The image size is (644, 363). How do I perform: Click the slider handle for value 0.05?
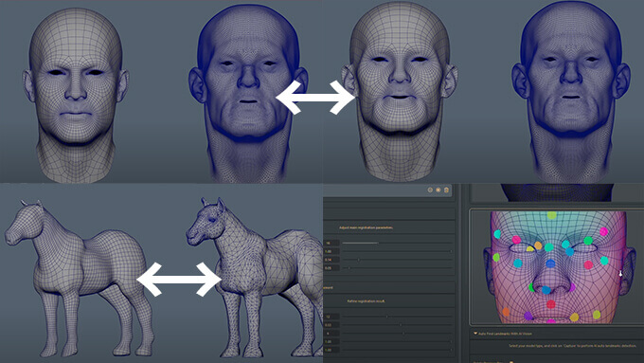pos(349,268)
